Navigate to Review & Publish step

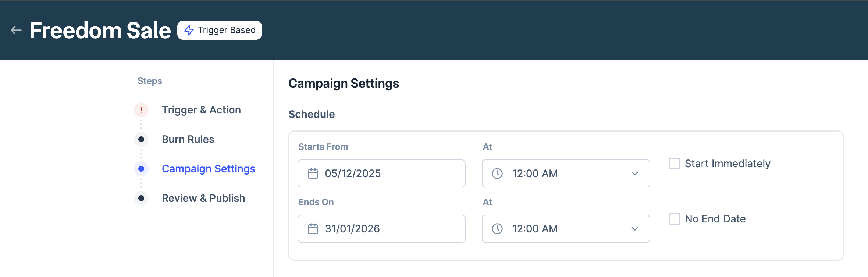pos(203,198)
